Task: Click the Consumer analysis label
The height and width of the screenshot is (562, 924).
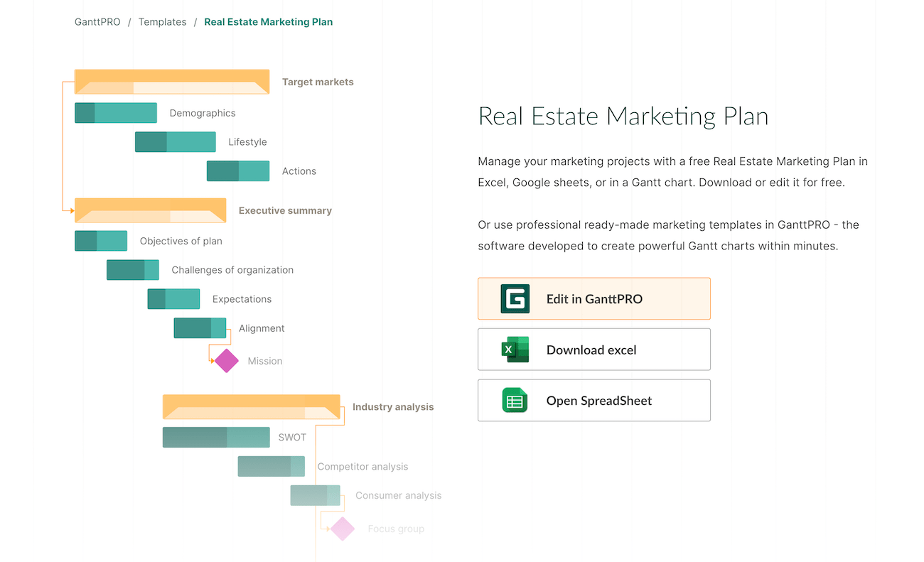Action: pos(399,496)
